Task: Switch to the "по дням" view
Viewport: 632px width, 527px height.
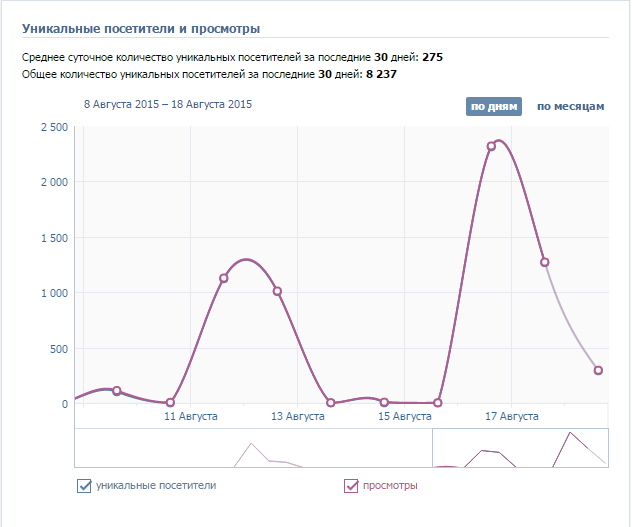Action: [487, 107]
